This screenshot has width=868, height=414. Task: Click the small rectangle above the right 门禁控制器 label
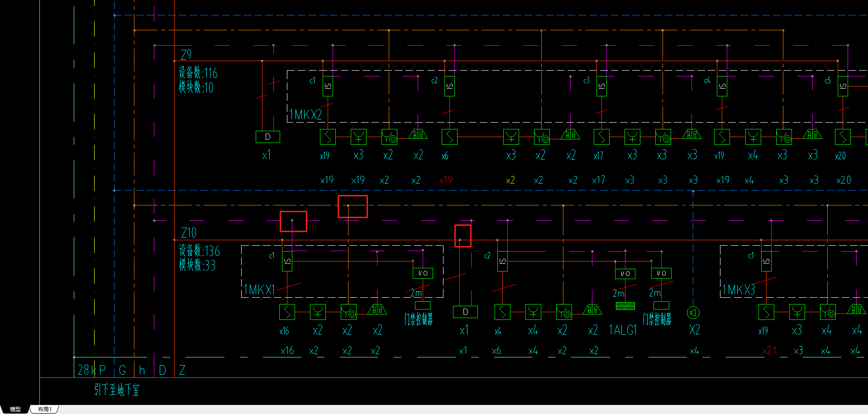click(x=661, y=305)
